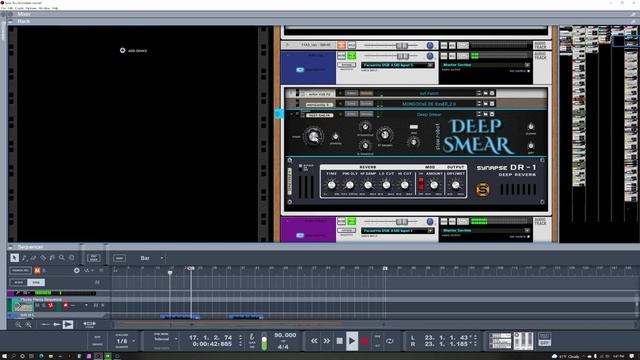
Task: Toggle the M mute button on the sequencer track
Action: pyautogui.click(x=37, y=305)
